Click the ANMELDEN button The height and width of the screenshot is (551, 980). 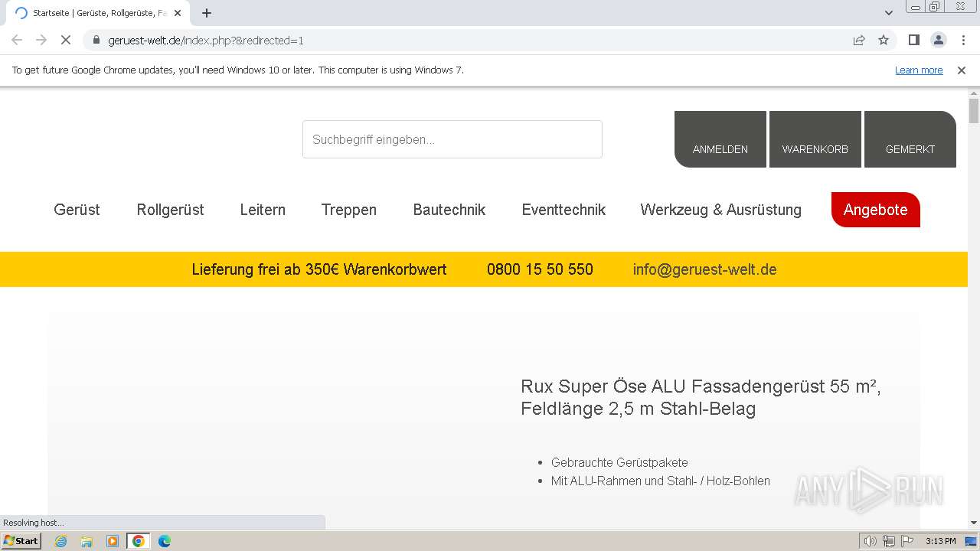[720, 139]
